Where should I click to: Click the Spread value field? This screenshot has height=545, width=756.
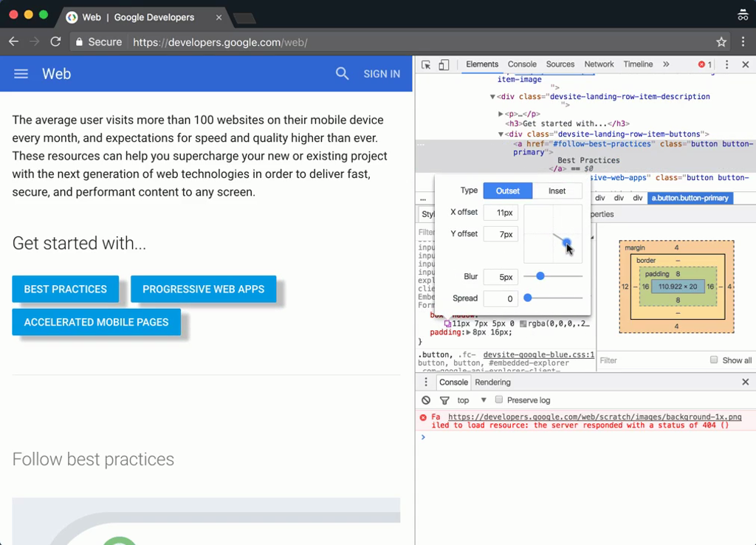[501, 298]
